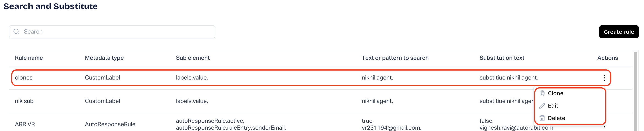Click the Text or pattern to search header
Screen dimensions: 644x131
[x=395, y=58]
